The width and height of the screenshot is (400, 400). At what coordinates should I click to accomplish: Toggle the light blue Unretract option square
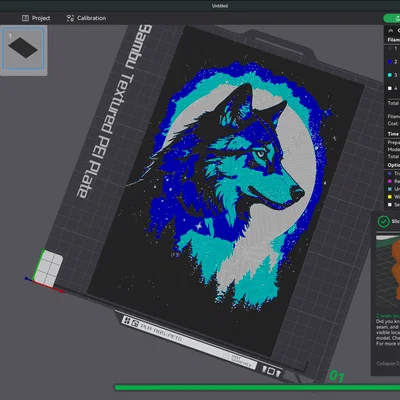[389, 189]
